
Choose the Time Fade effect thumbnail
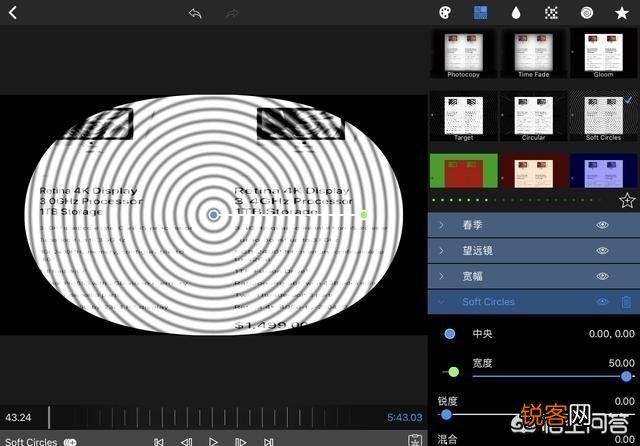coord(533,54)
